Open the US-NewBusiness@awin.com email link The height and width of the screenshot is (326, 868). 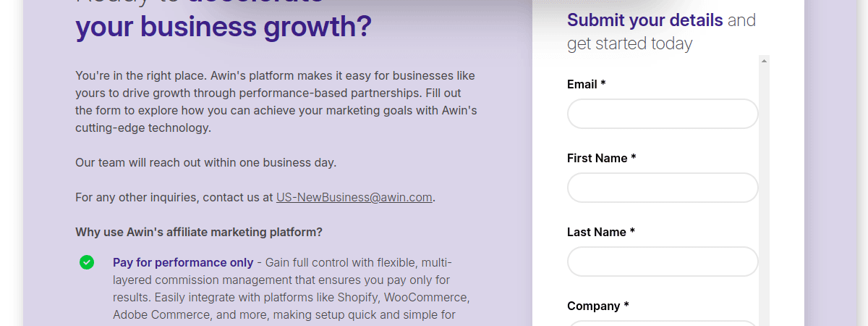(354, 197)
